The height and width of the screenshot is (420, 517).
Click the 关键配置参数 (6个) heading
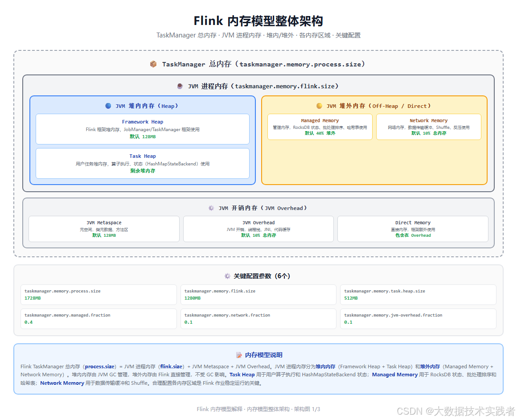(x=262, y=276)
